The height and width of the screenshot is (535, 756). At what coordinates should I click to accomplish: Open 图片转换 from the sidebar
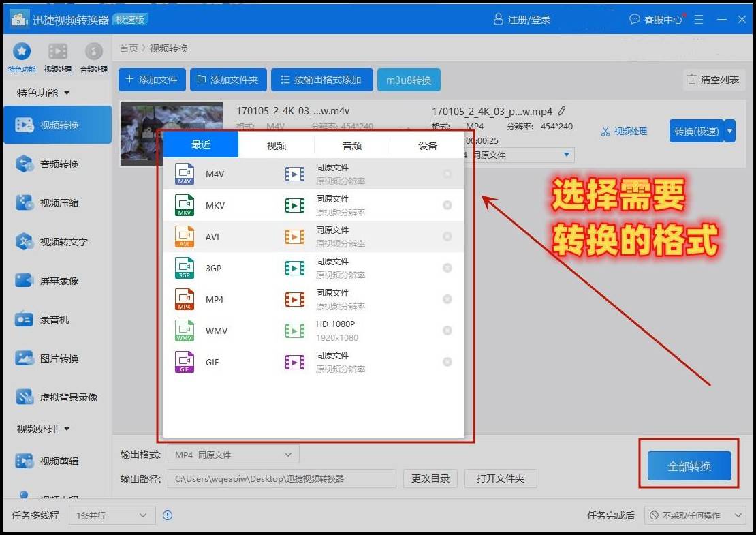[57, 358]
